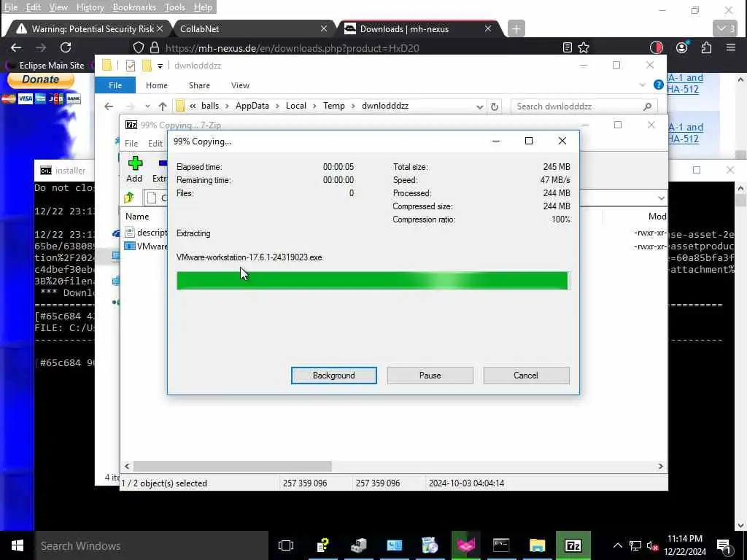
Task: Click the Search Windows taskbar box
Action: [x=151, y=545]
